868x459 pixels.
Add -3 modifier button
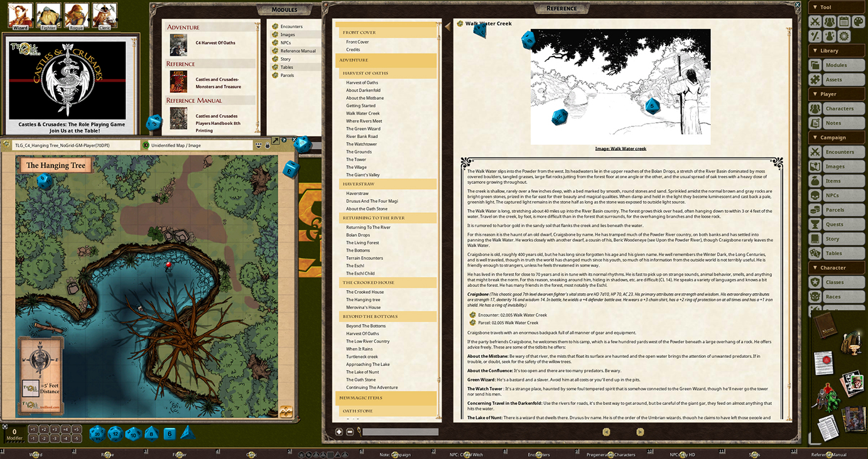(x=55, y=438)
